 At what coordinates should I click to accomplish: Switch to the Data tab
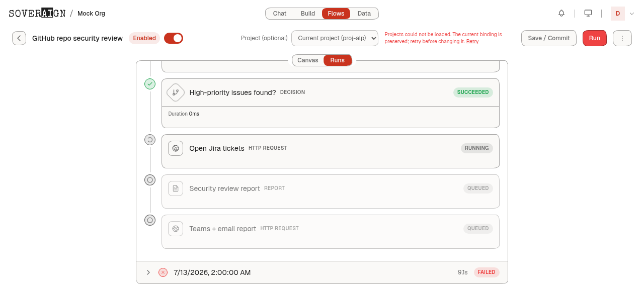coord(364,14)
